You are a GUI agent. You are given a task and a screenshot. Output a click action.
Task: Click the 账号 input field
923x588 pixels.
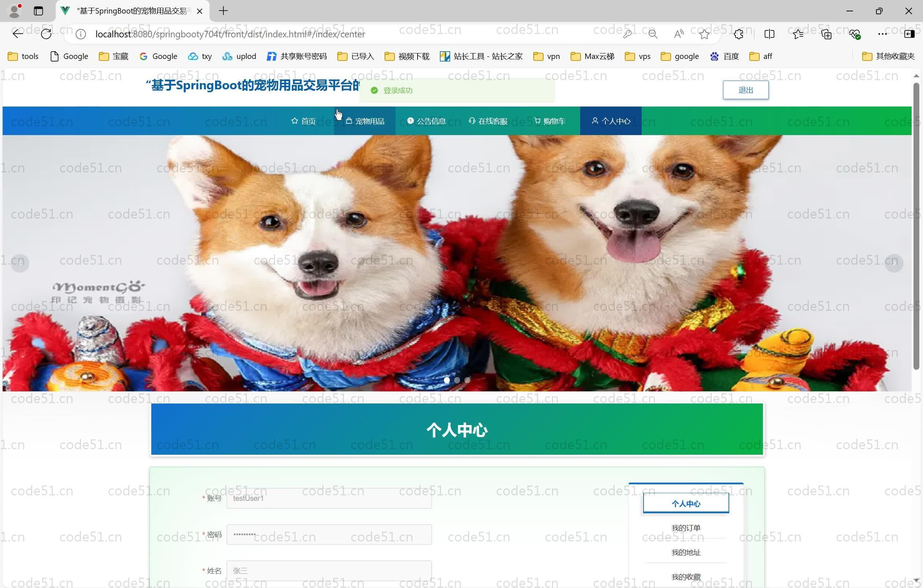pos(329,498)
